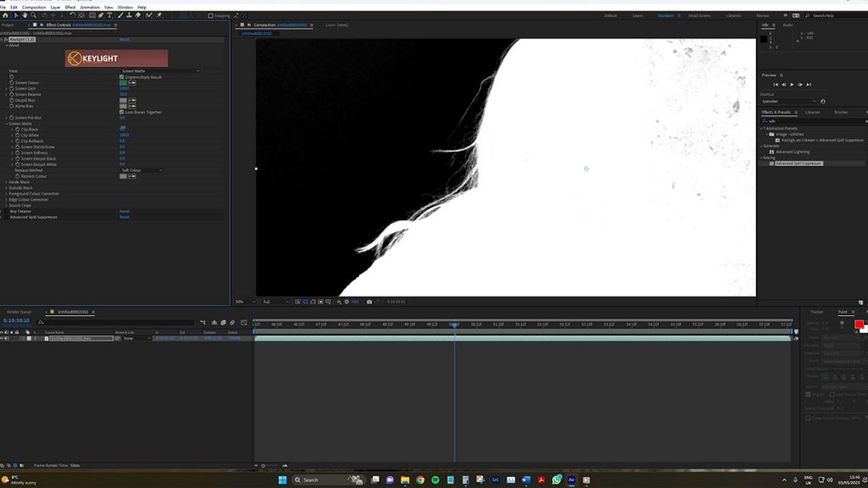Open the Full resolution dropdown in viewer
Viewport: 868px width, 488px height.
pos(275,302)
